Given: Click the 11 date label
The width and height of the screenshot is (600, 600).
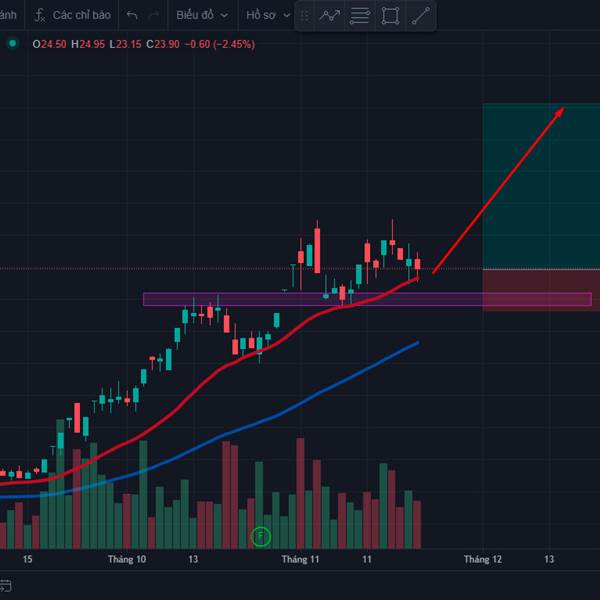Looking at the screenshot, I should (367, 559).
